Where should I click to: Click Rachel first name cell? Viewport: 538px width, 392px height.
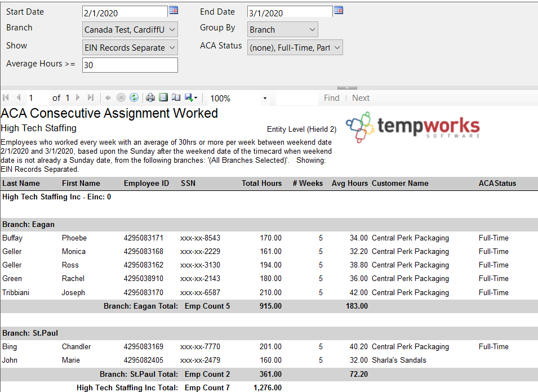click(73, 278)
